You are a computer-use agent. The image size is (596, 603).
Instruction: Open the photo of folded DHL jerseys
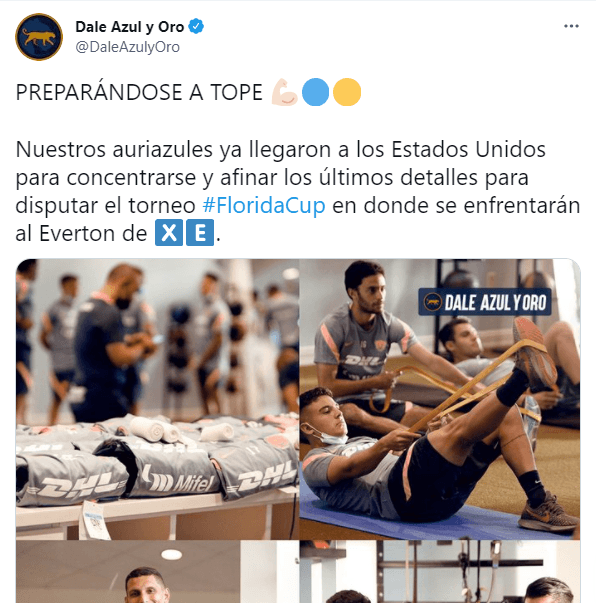[157, 399]
